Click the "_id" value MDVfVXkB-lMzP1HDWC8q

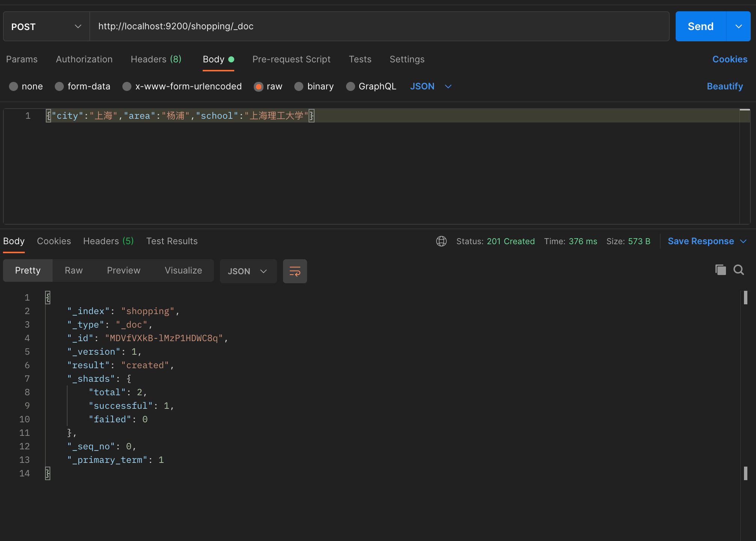click(164, 338)
